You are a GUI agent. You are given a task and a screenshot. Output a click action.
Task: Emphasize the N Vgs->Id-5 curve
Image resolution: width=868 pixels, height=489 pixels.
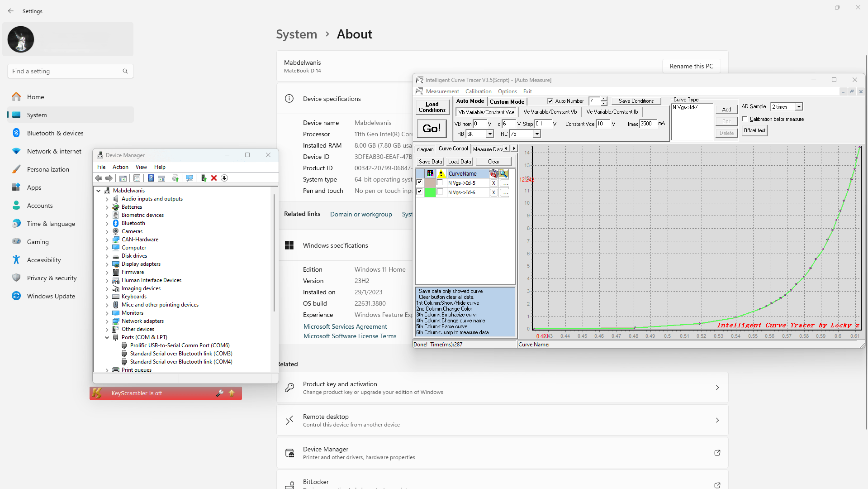[x=440, y=182]
